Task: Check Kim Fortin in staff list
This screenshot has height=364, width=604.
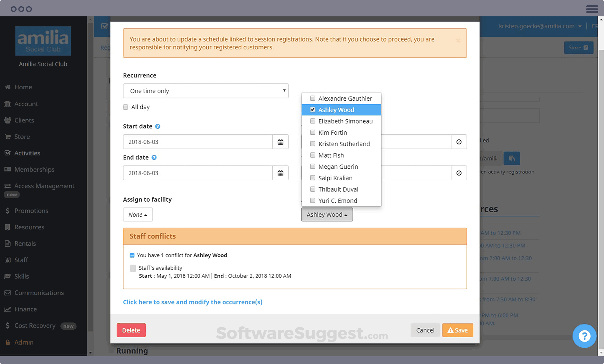Action: click(312, 132)
